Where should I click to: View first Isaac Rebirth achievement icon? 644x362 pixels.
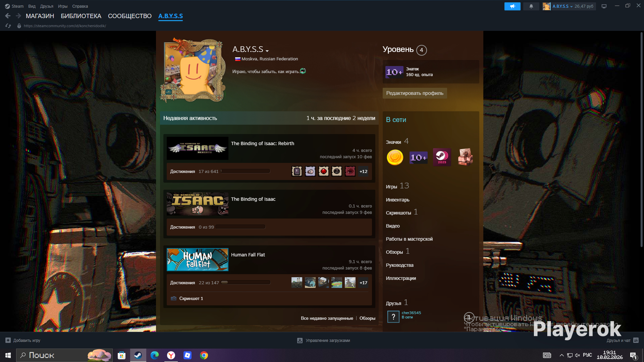coord(297,171)
